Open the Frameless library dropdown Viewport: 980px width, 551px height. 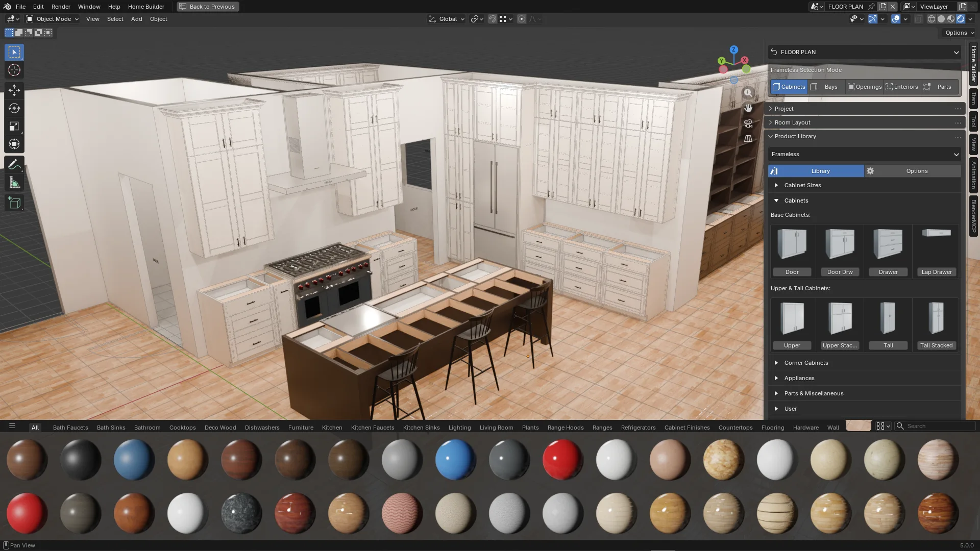click(864, 154)
